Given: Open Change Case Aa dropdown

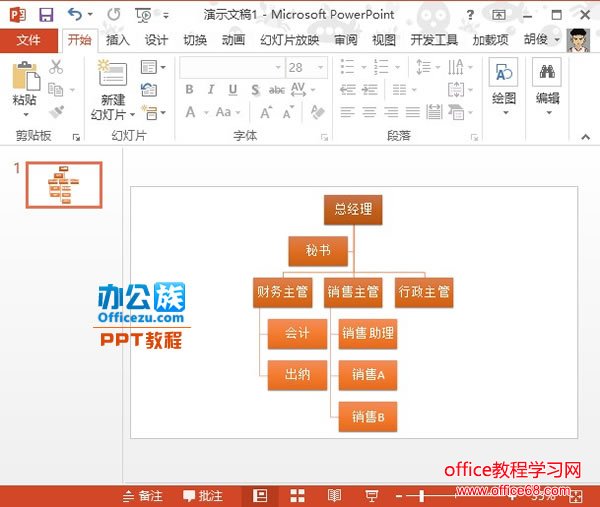Looking at the screenshot, I should pos(228,112).
